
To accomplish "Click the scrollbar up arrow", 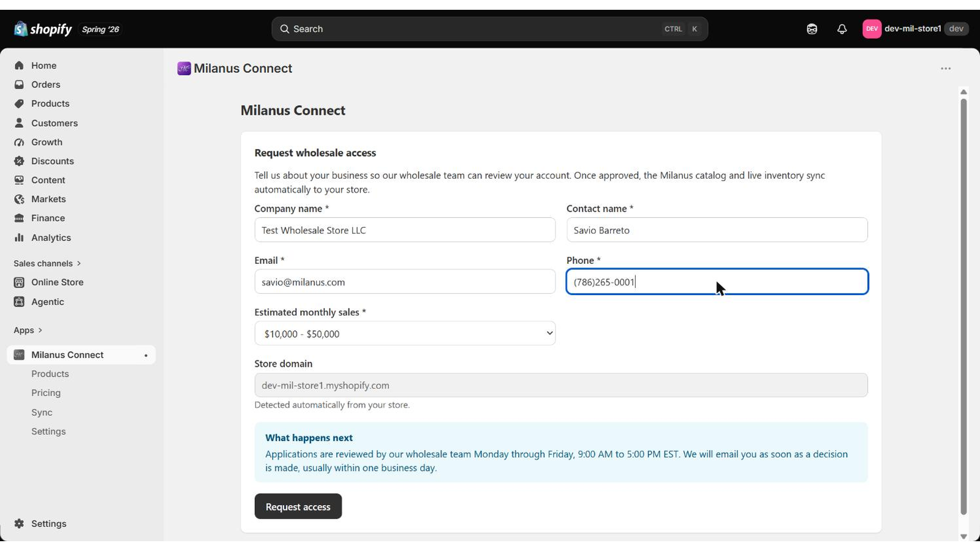I will tap(963, 92).
